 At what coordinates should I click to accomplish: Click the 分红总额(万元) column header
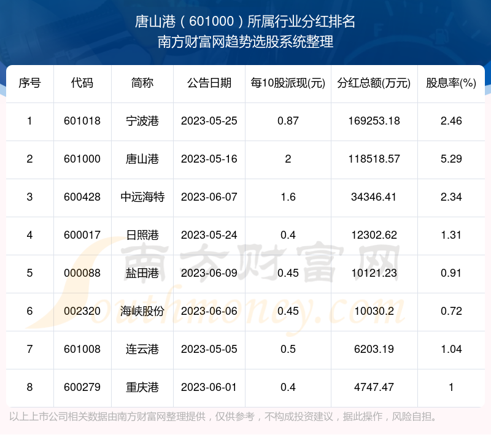[x=374, y=83]
